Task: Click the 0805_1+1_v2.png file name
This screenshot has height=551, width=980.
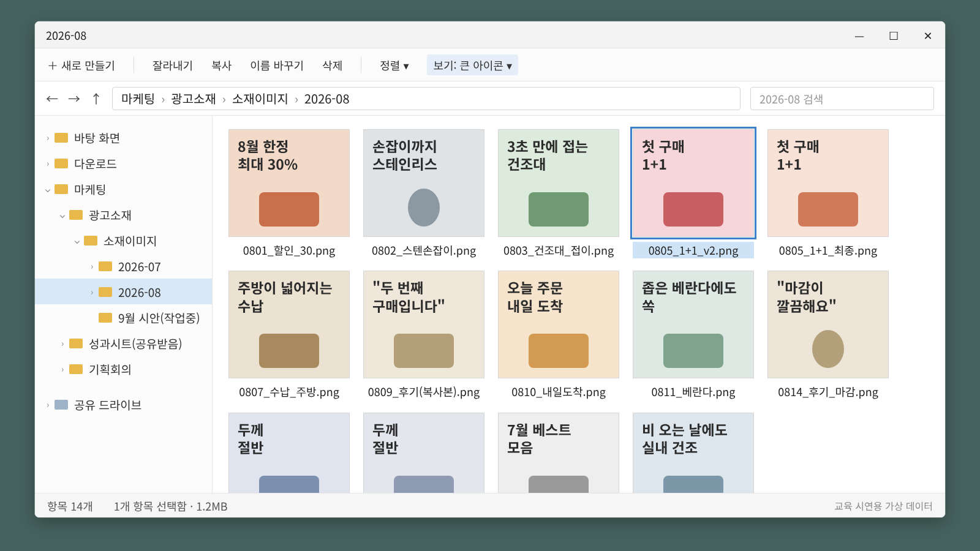Action: 693,250
